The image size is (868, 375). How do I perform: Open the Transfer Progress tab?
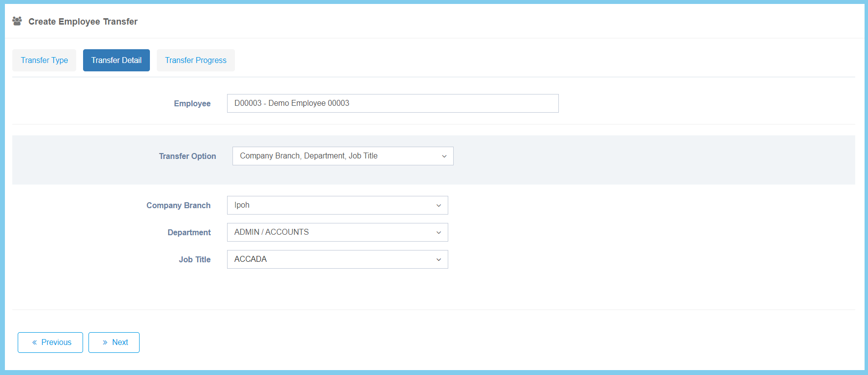196,60
